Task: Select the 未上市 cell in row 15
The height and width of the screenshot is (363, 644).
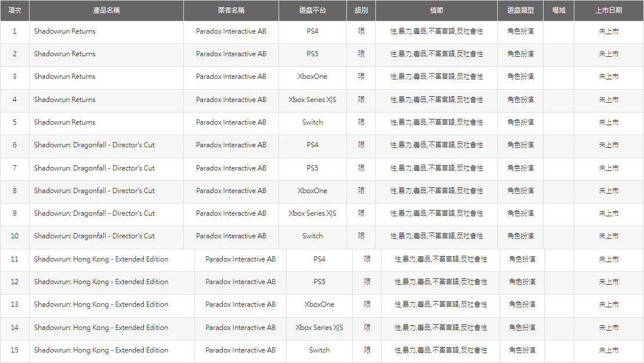Action: (x=609, y=350)
